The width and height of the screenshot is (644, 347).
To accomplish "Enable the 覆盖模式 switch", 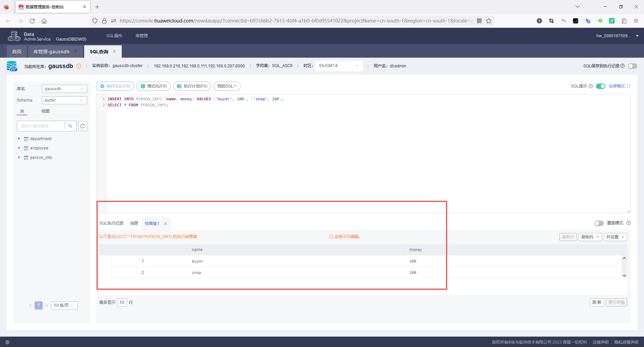I will tap(599, 223).
